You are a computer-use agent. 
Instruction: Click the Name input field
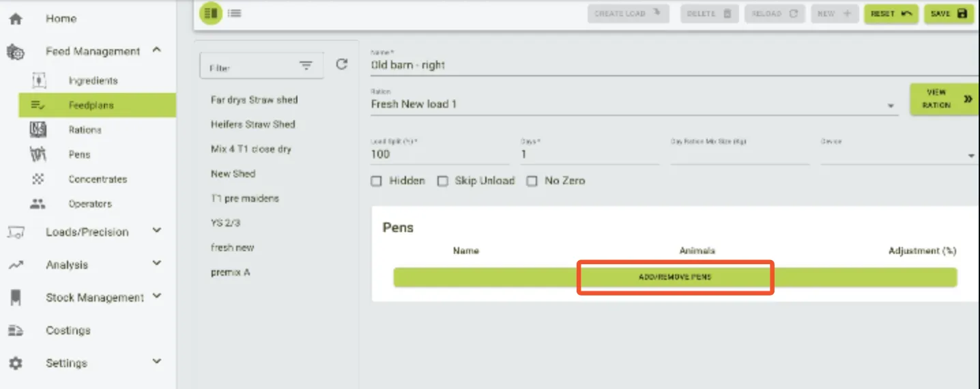pos(672,66)
